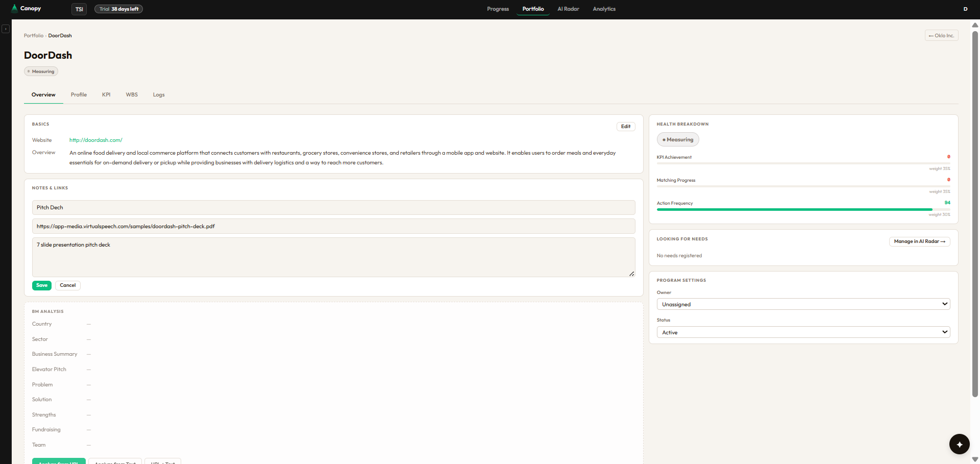This screenshot has width=980, height=464.
Task: Click the Trial 38 days left badge
Action: point(118,9)
